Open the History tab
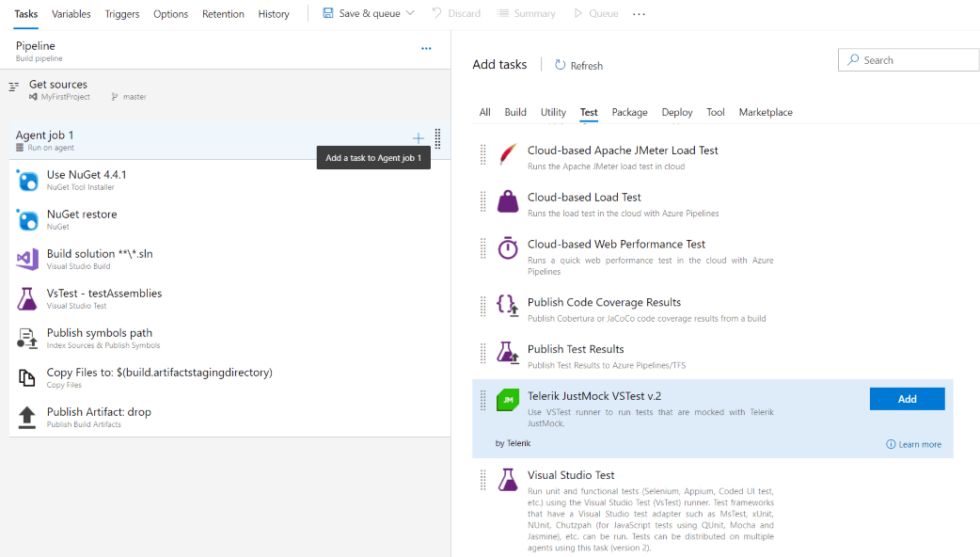Viewport: 980px width, 557px height. 273,13
